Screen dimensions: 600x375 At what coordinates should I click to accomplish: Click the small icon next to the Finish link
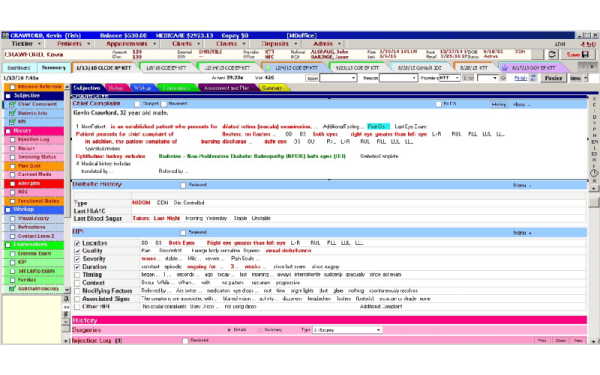(533, 78)
